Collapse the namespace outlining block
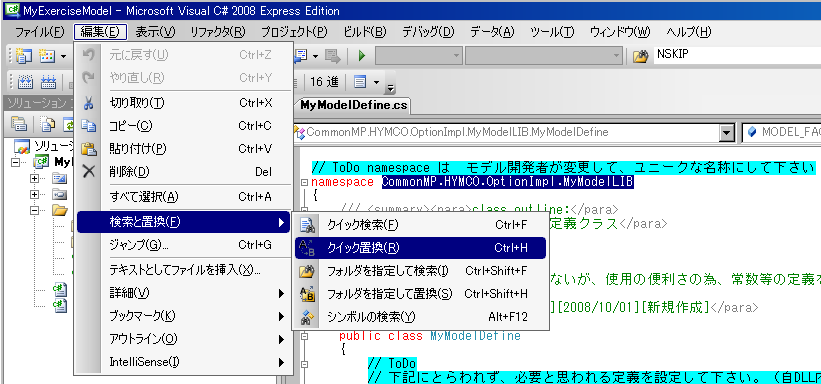821x384 pixels. tap(304, 183)
